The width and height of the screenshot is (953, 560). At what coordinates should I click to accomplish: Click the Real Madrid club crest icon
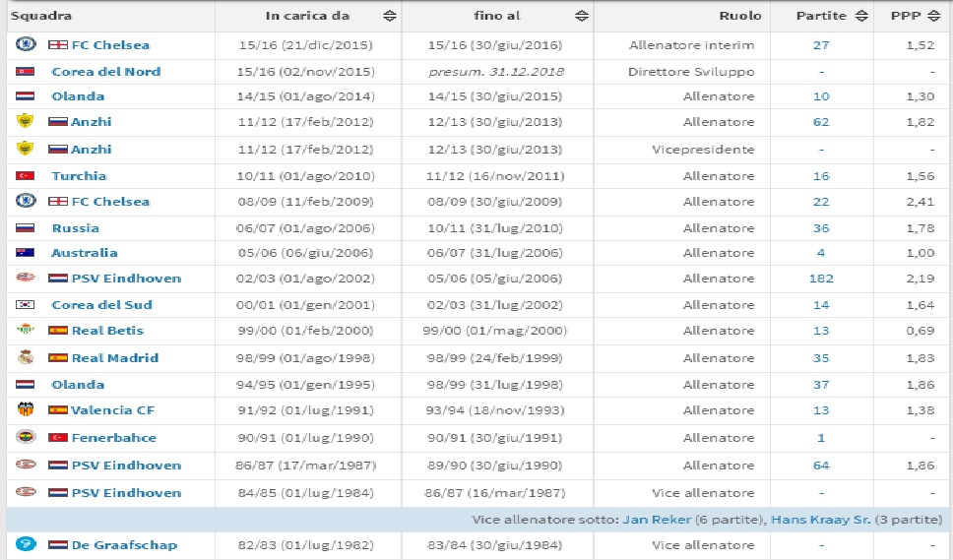(26, 357)
